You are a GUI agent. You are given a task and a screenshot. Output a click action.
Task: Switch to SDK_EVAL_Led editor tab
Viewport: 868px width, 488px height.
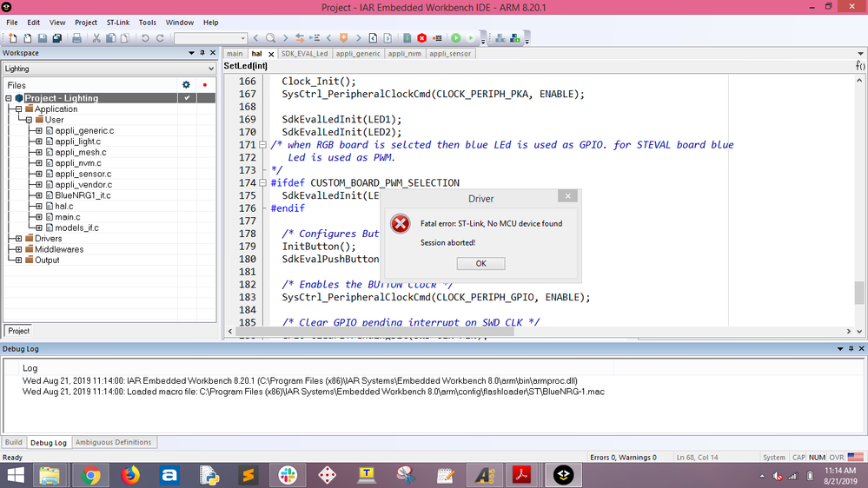click(x=304, y=54)
